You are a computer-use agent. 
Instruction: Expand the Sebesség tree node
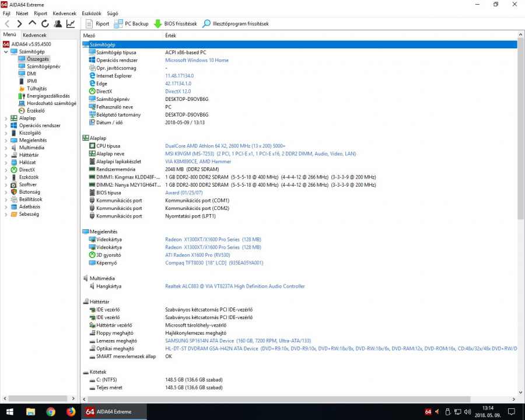6,214
